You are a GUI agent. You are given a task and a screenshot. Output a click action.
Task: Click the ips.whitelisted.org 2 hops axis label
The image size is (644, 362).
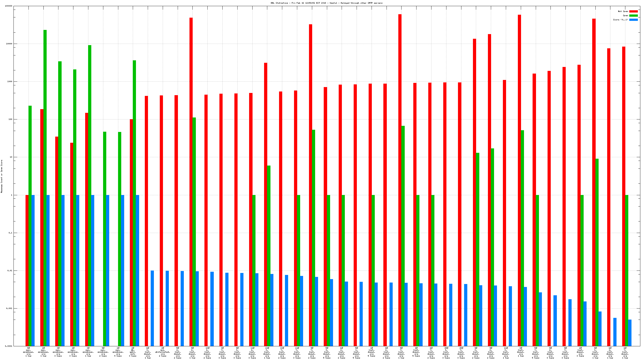pyautogui.click(x=162, y=352)
